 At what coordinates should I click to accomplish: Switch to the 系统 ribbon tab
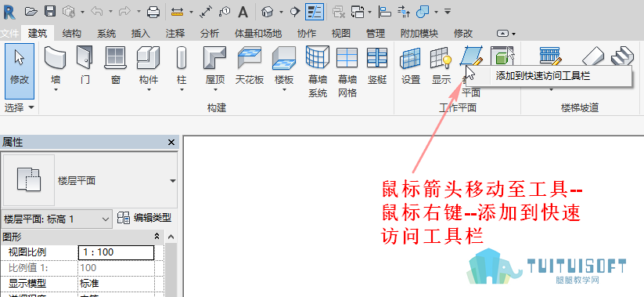(106, 34)
